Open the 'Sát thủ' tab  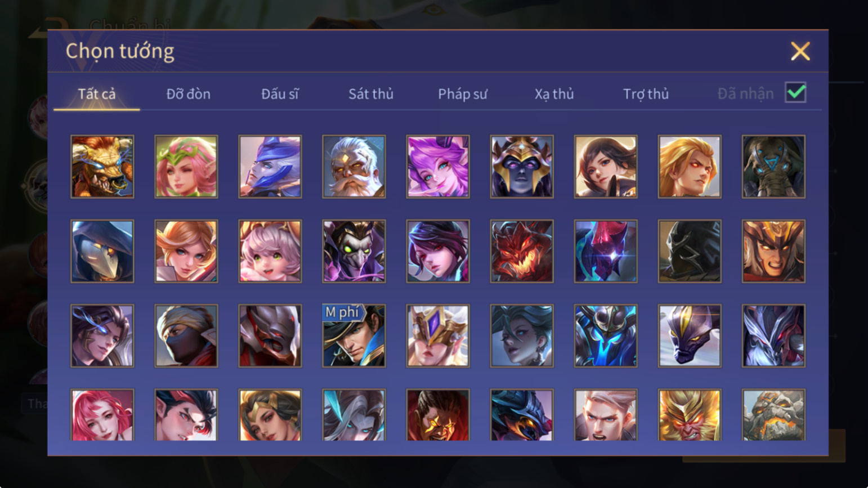371,94
